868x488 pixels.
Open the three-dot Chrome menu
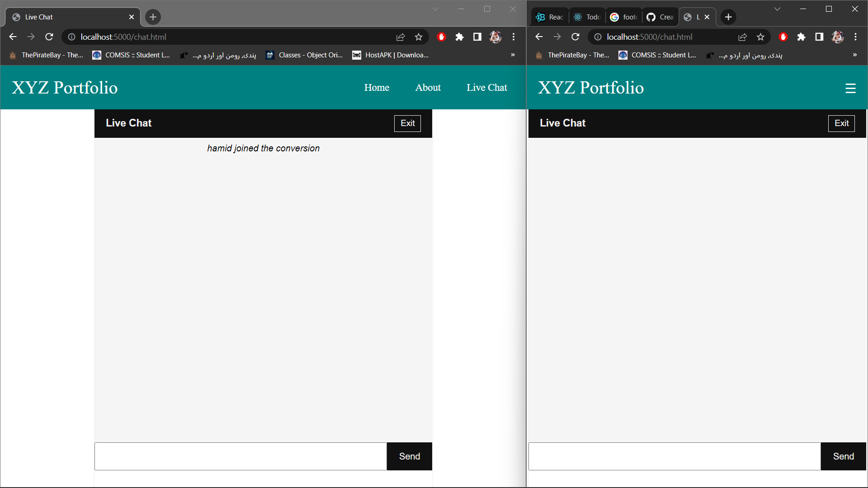(x=514, y=37)
